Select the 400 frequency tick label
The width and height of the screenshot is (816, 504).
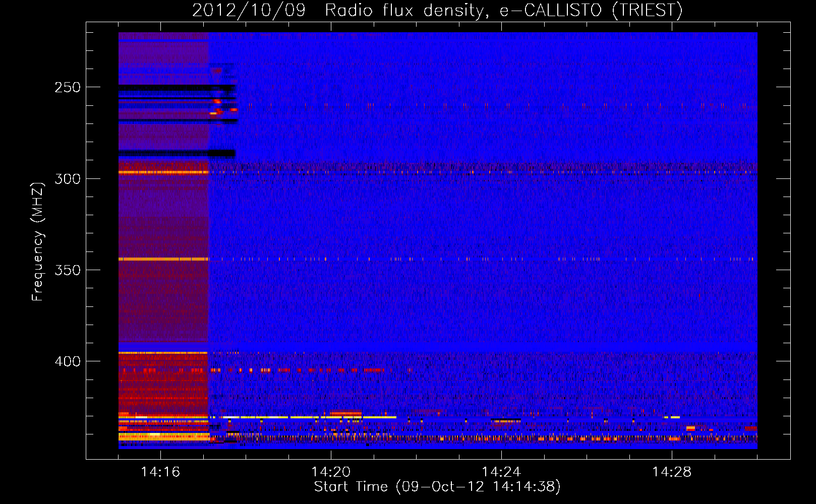click(68, 361)
